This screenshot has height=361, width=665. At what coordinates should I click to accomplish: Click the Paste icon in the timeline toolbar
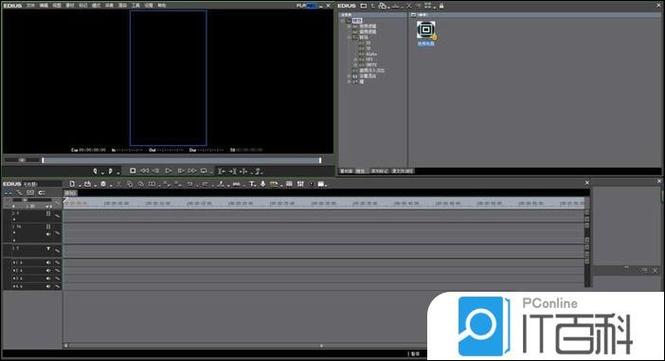coord(141,184)
